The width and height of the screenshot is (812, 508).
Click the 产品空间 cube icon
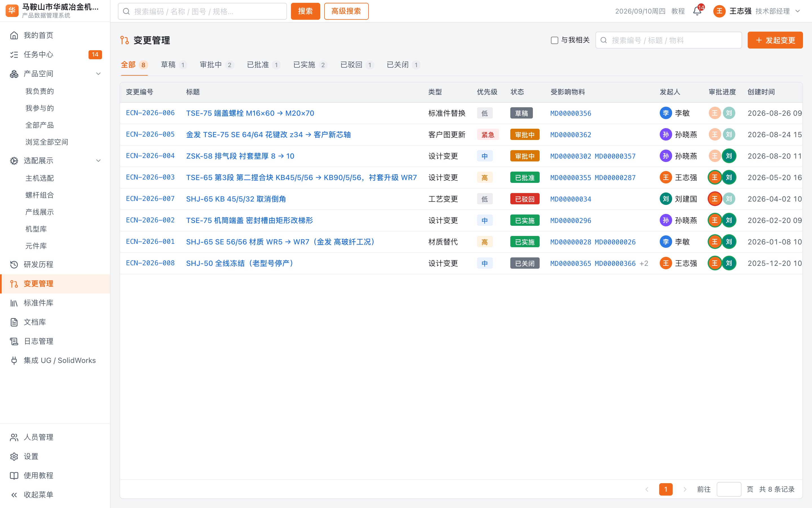click(14, 74)
